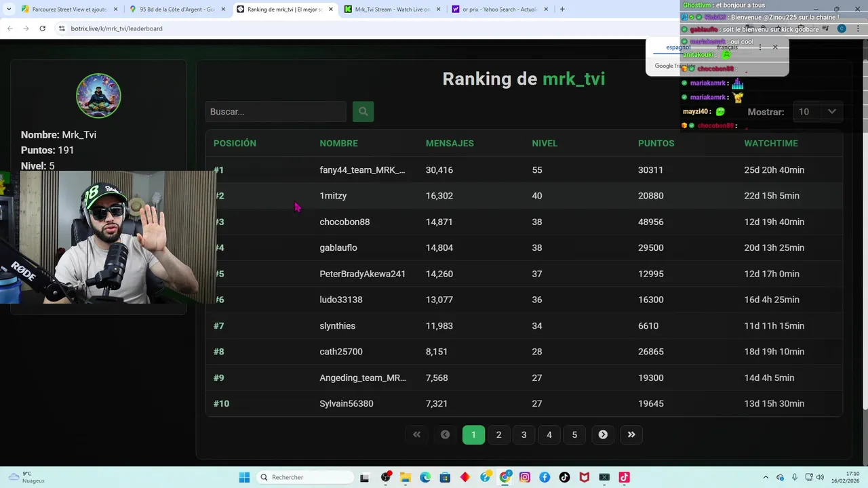Open the microphone tray icon
This screenshot has height=488, width=868.
pos(794,477)
